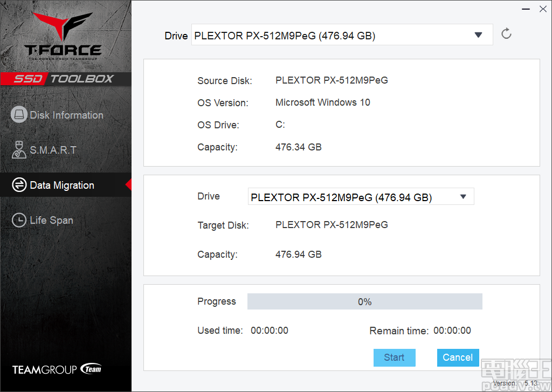This screenshot has height=392, width=552.
Task: Select the Disk Information drive icon
Action: tap(19, 114)
